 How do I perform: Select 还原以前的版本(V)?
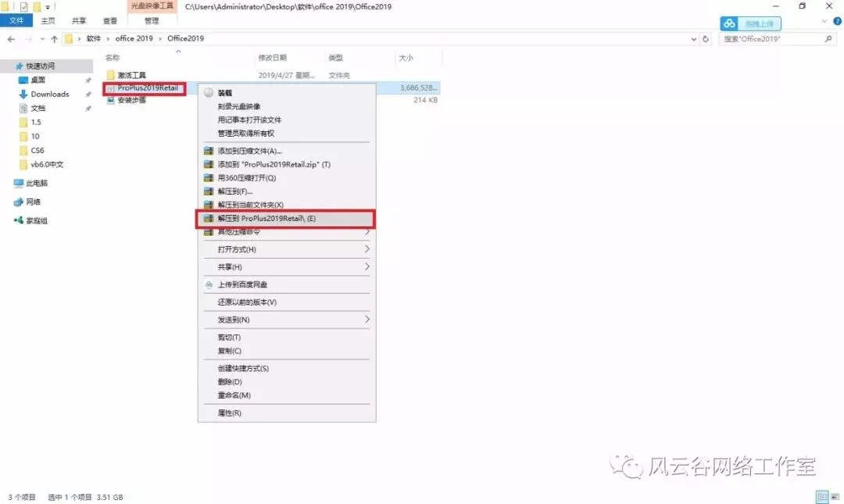point(247,302)
